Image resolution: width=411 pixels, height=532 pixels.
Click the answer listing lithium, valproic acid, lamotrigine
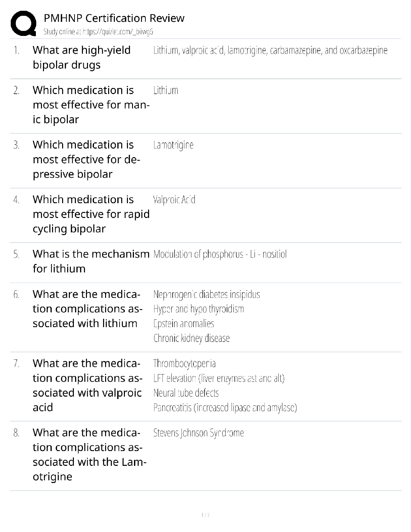270,50
